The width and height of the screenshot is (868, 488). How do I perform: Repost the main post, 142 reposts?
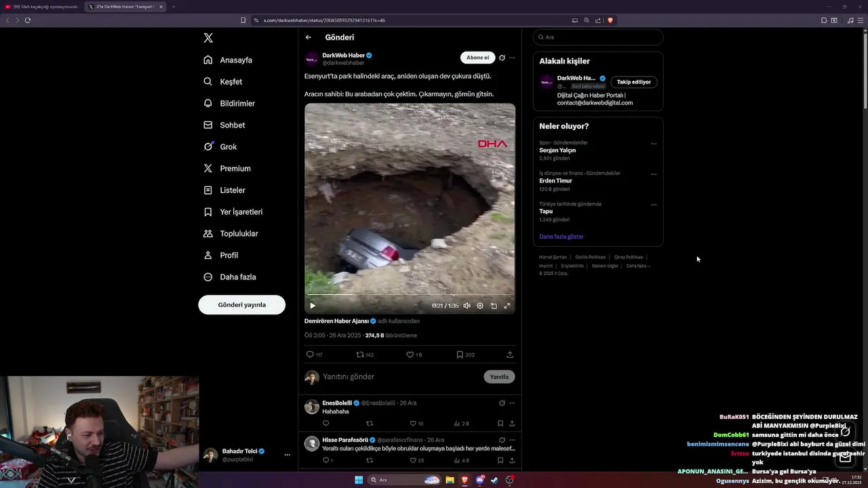point(365,354)
